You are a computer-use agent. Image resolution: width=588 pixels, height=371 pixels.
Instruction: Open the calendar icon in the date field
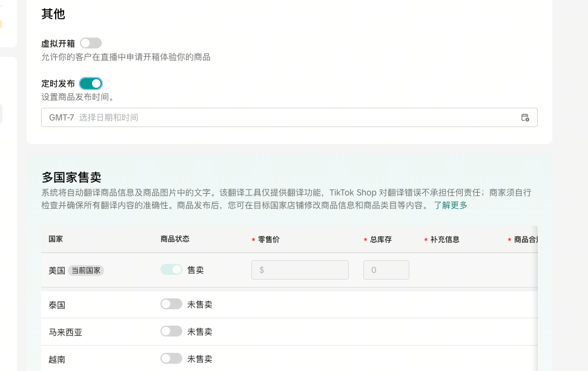coord(525,117)
